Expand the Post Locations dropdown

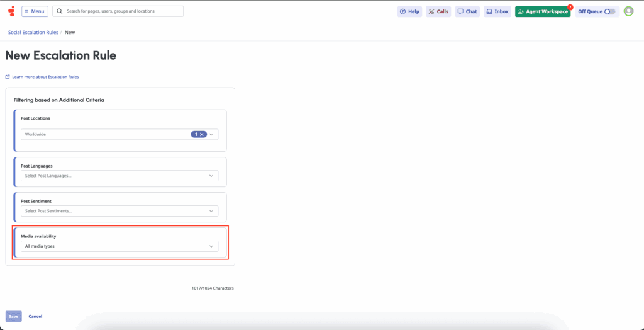[x=212, y=134]
